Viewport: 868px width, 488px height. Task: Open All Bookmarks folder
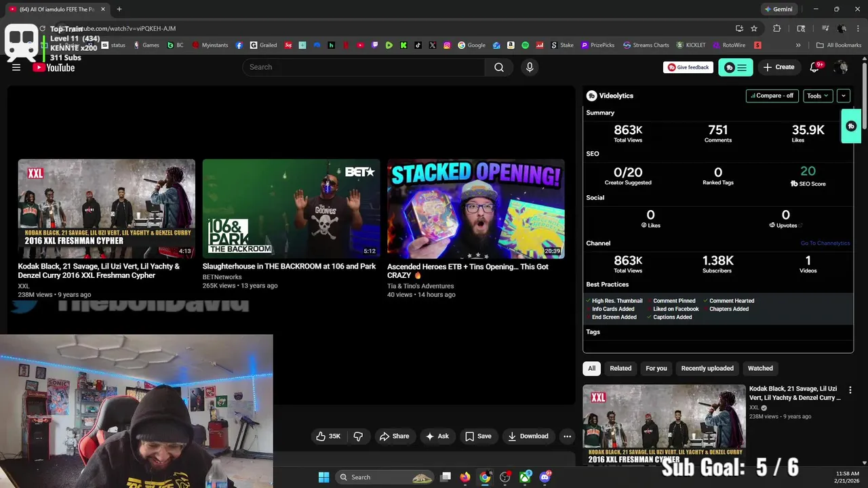click(x=839, y=45)
